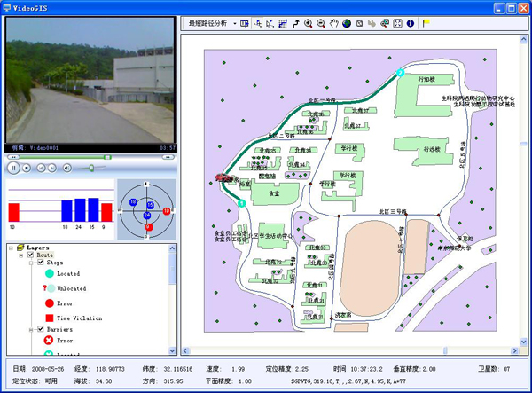Toggle the Route layer checkbox
The height and width of the screenshot is (393, 532).
coord(30,255)
